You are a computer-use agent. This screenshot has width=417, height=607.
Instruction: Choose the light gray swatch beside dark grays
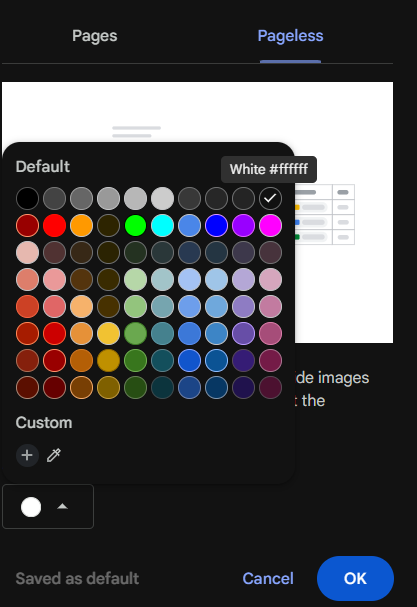point(162,198)
